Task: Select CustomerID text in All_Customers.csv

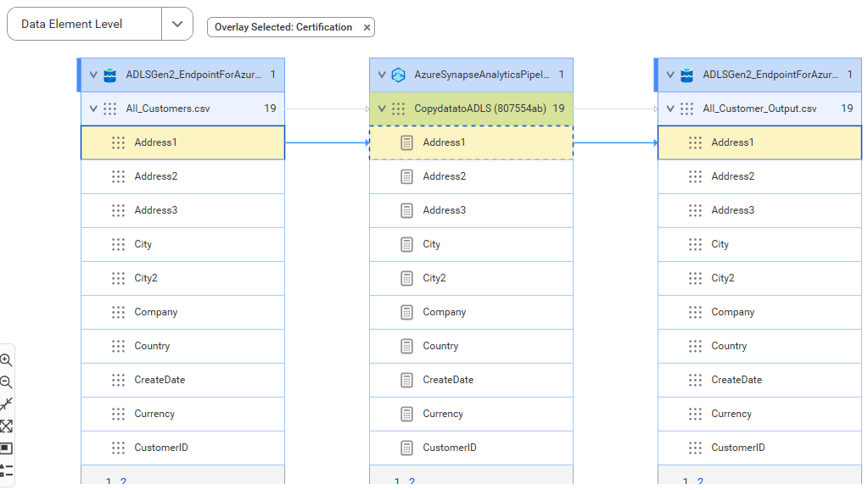Action: (x=161, y=448)
